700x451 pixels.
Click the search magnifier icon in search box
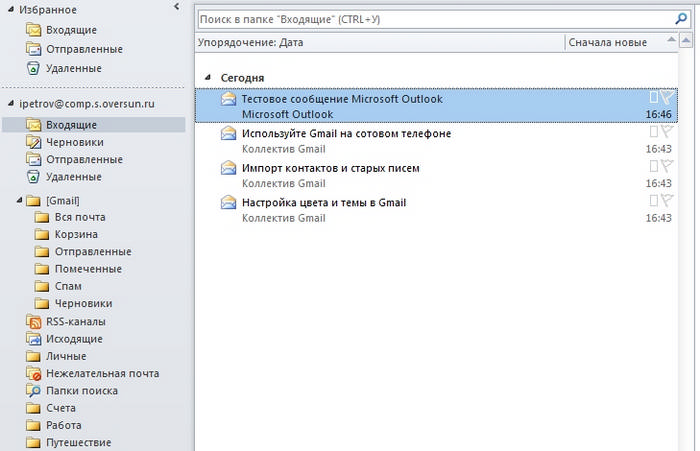[x=681, y=19]
